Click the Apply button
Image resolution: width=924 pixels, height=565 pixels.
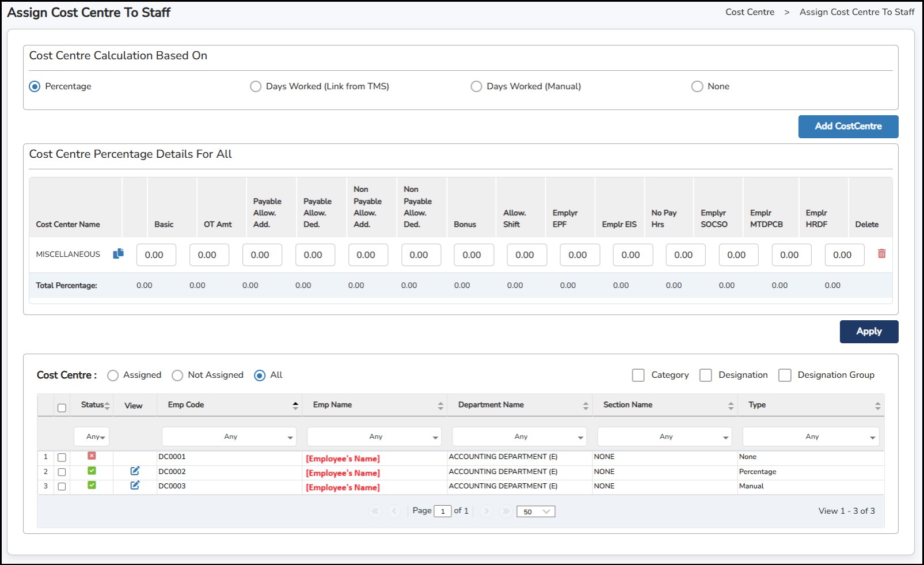(x=868, y=331)
